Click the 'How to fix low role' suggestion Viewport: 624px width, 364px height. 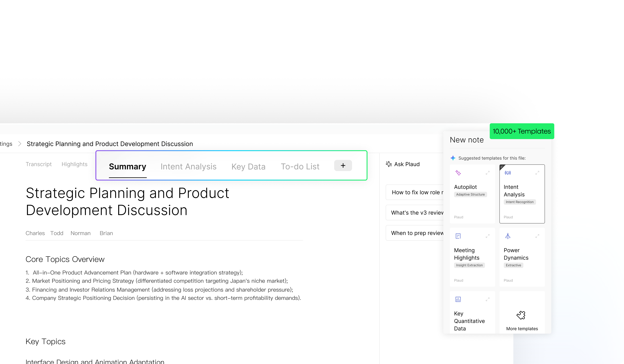pyautogui.click(x=416, y=192)
